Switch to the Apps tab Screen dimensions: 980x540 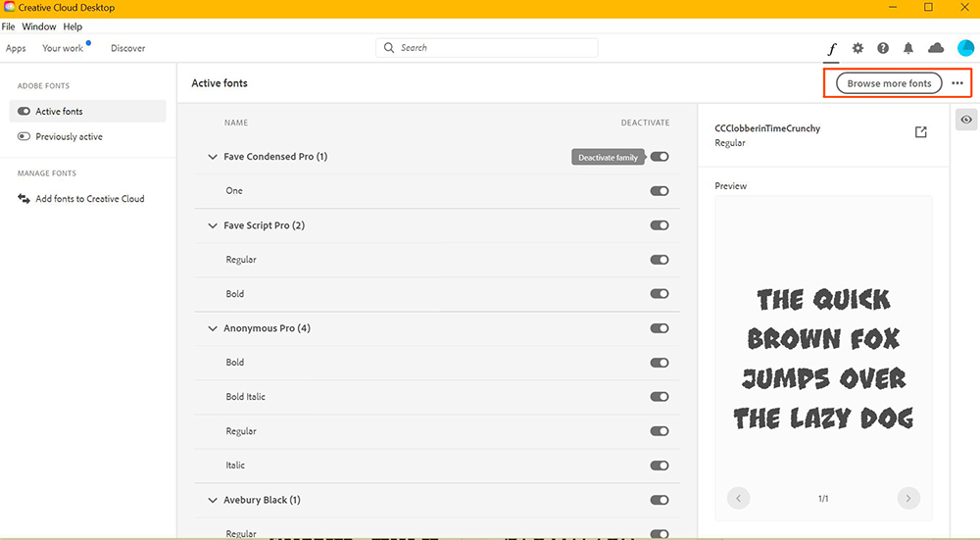pyautogui.click(x=16, y=48)
